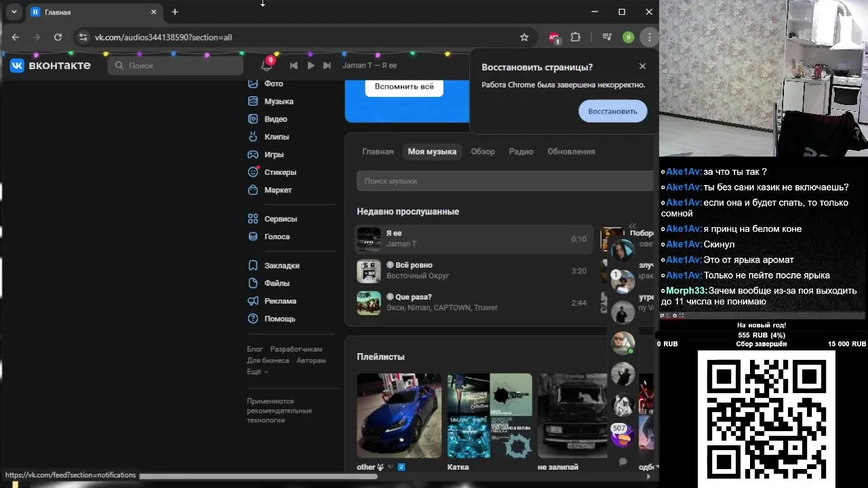Play the Jaman T track from header

coord(311,65)
